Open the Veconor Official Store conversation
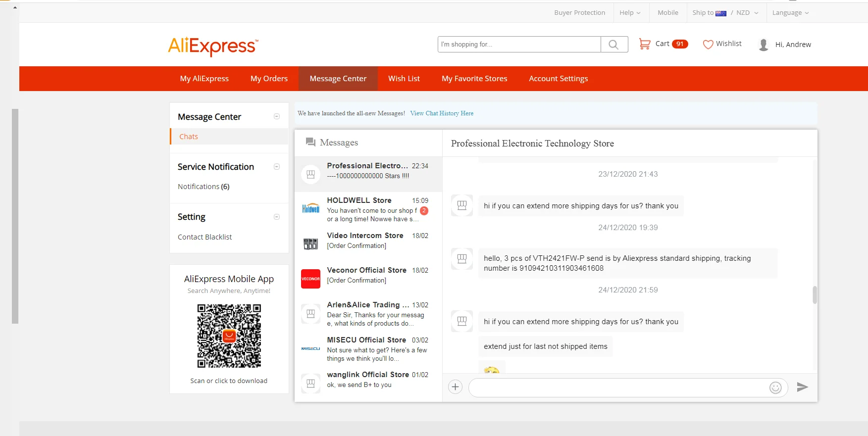 (368, 279)
